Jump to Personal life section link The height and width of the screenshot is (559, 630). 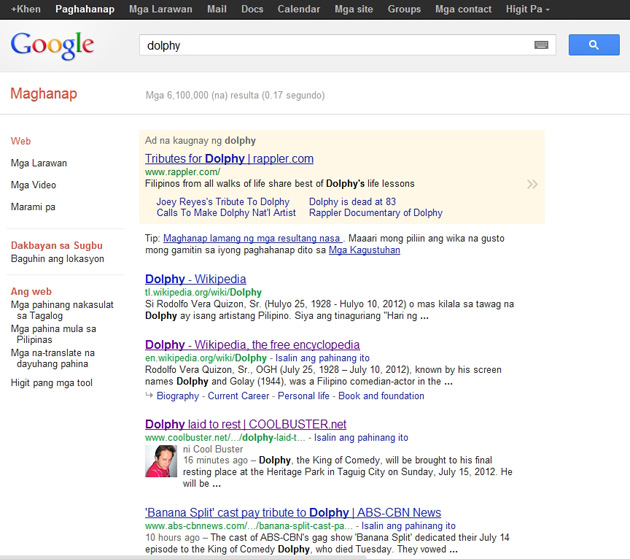pos(303,396)
